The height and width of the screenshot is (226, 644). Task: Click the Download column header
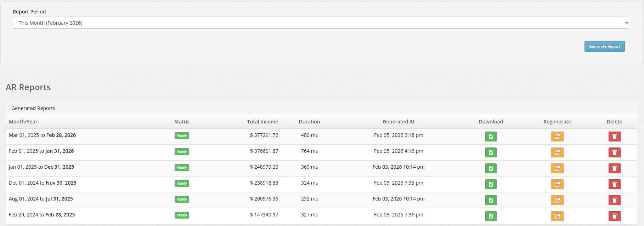point(491,122)
